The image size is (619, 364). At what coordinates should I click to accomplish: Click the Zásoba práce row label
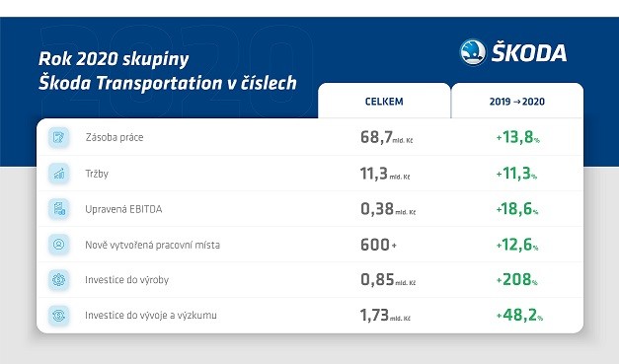pyautogui.click(x=115, y=137)
